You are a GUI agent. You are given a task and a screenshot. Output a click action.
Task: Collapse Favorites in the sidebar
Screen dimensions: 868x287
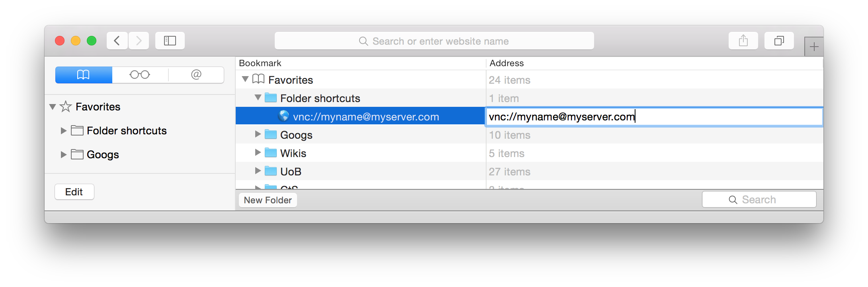(53, 107)
